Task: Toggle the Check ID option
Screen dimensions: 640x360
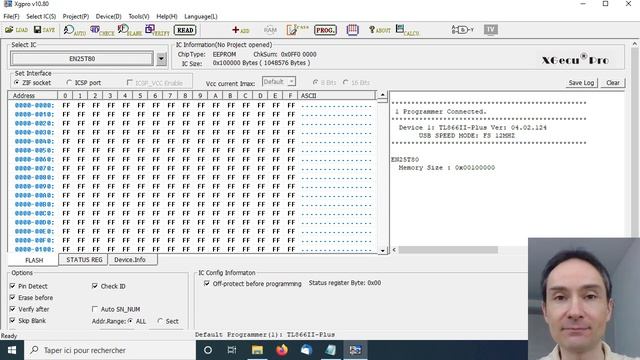Action: click(x=109, y=286)
